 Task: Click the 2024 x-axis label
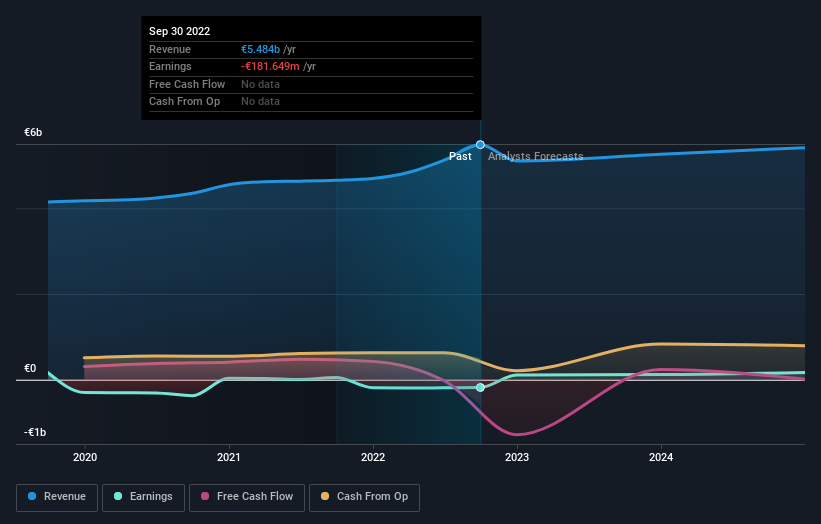[661, 457]
